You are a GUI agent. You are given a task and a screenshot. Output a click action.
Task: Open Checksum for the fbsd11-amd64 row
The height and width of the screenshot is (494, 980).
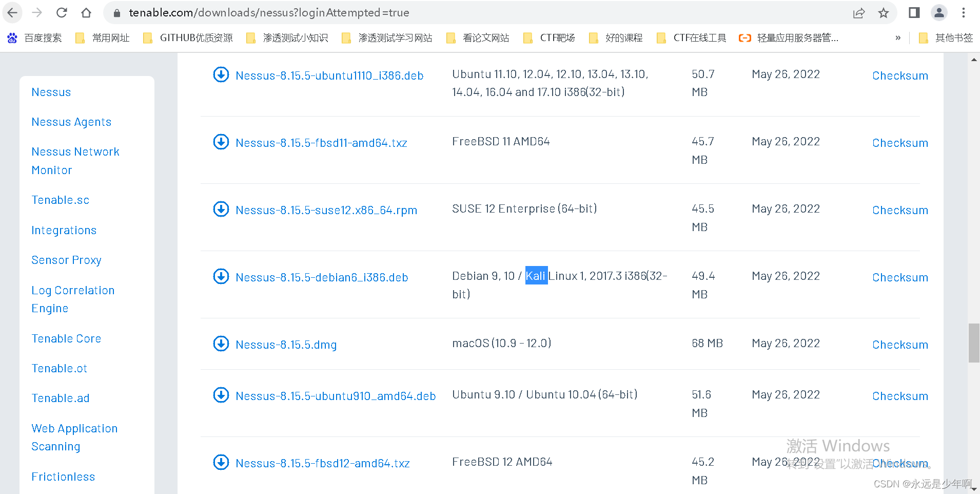[x=900, y=143]
